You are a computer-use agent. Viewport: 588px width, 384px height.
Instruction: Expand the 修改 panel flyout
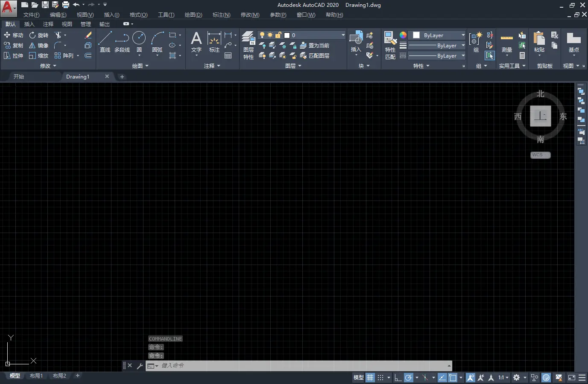48,66
